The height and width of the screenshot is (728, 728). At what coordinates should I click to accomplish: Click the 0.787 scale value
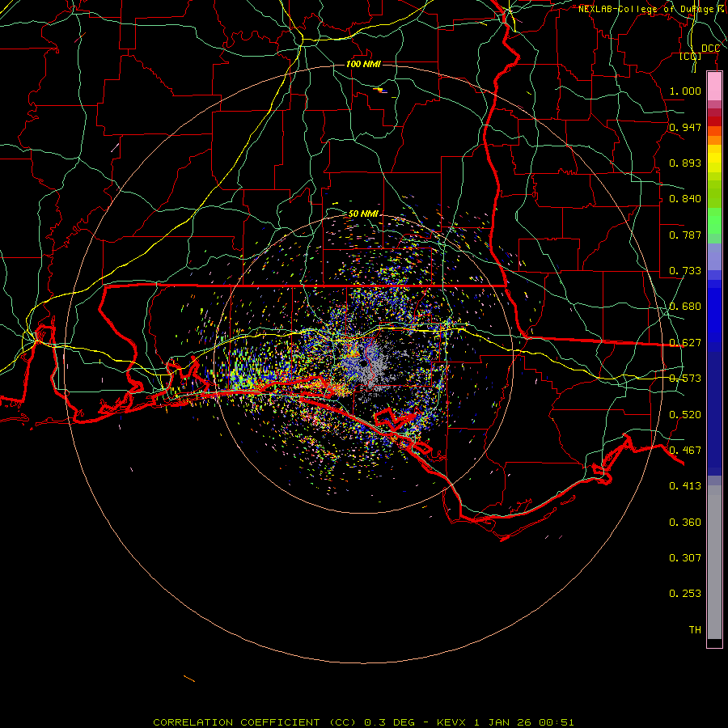coord(685,235)
